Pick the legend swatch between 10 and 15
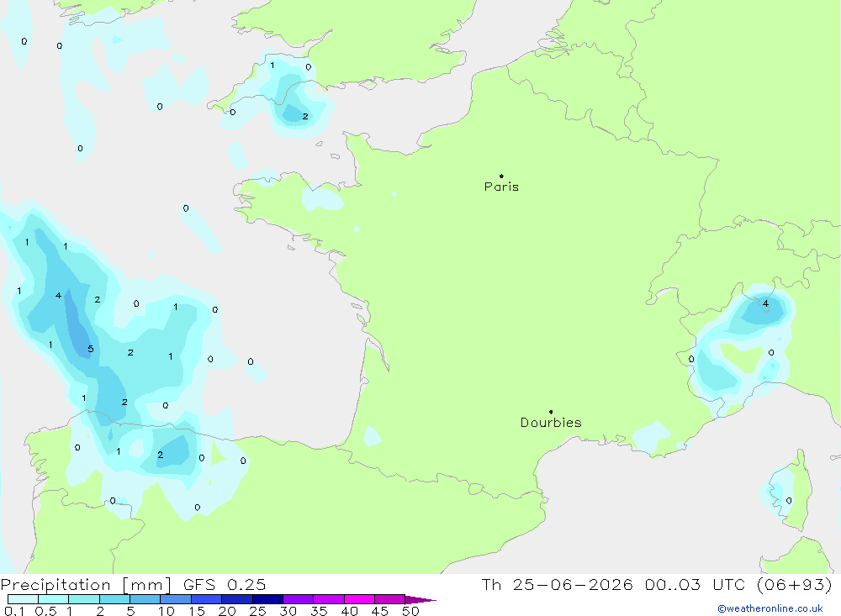 (x=176, y=599)
